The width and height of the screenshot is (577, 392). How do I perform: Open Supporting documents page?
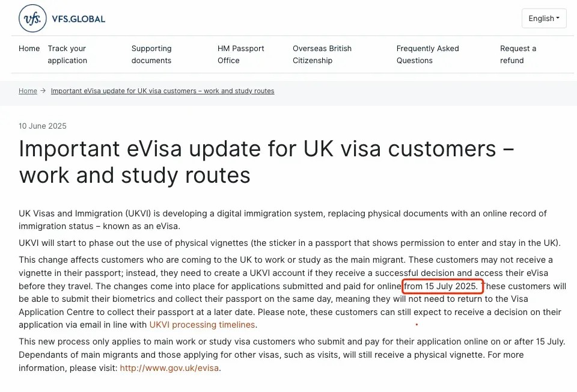click(151, 55)
